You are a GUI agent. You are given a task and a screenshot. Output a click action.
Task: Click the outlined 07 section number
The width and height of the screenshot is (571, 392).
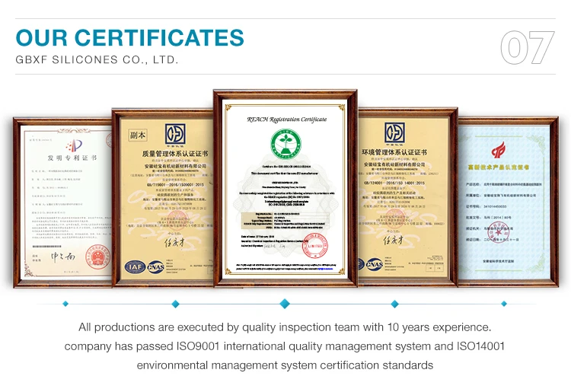(528, 47)
